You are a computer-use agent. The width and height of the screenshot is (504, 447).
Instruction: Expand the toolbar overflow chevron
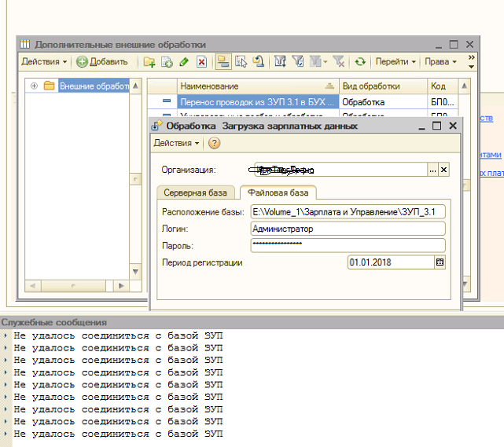tap(471, 61)
